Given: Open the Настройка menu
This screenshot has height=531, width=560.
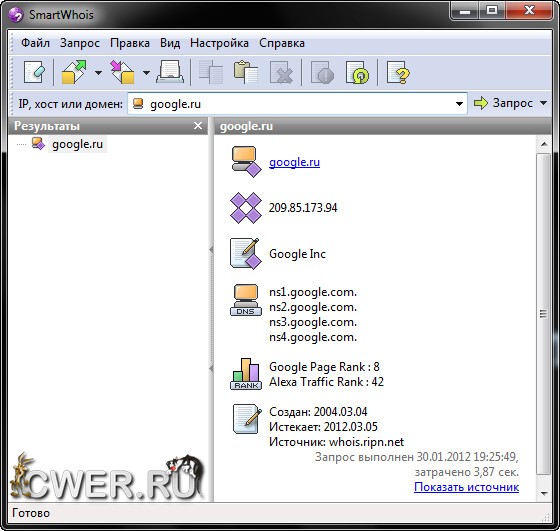Looking at the screenshot, I should 219,43.
